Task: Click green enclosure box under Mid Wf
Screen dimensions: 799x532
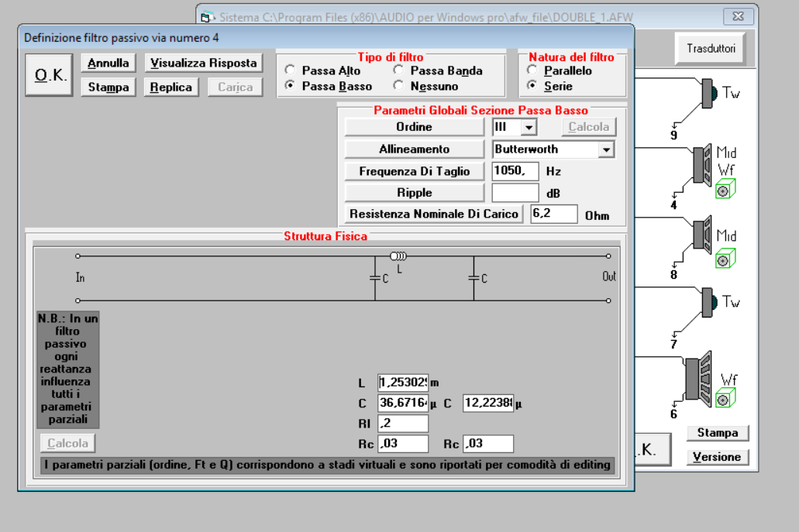Action: [x=725, y=190]
